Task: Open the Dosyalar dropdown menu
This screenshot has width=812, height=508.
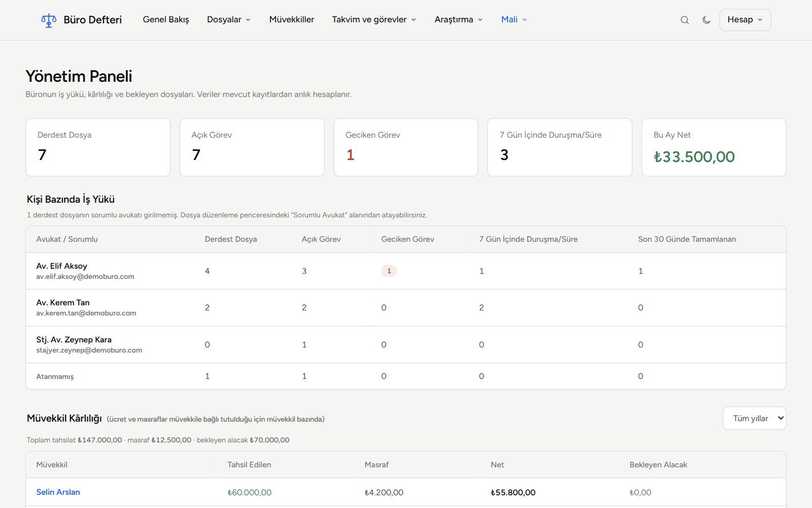Action: tap(229, 19)
